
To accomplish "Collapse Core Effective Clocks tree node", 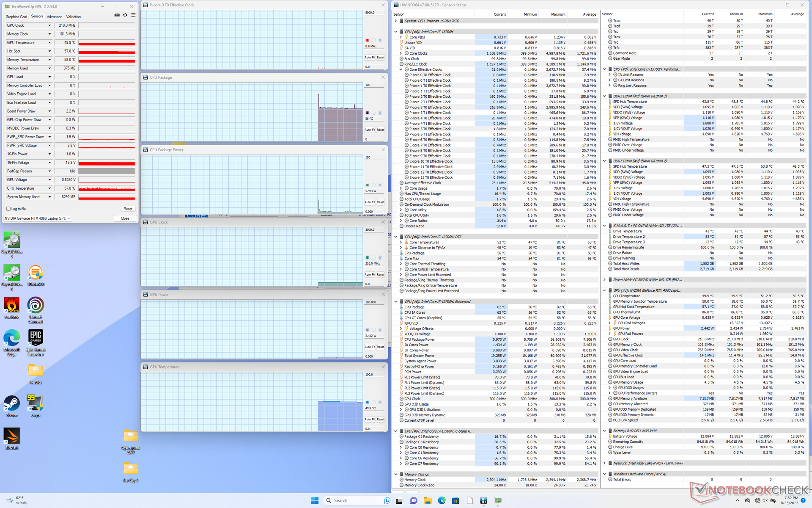I will pos(401,69).
